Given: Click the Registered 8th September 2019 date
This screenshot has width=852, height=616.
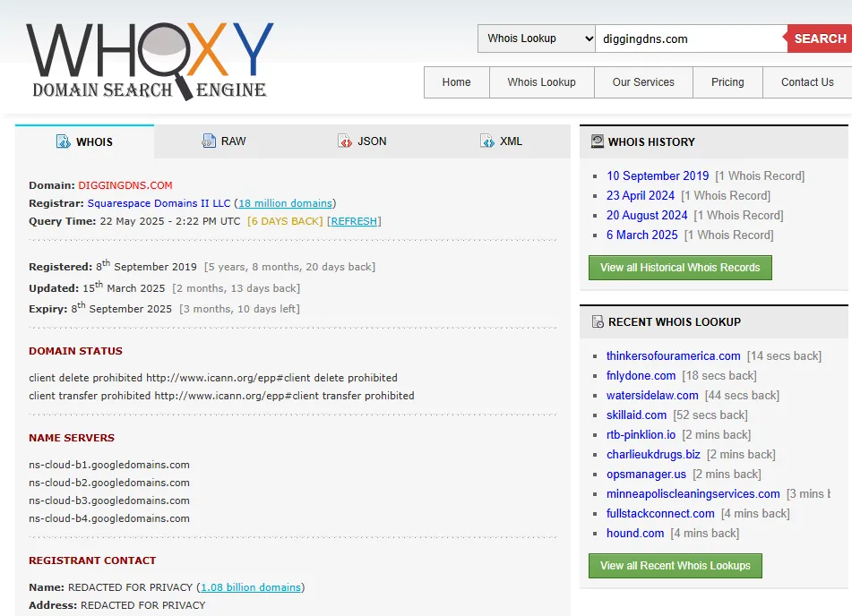Looking at the screenshot, I should pos(146,266).
